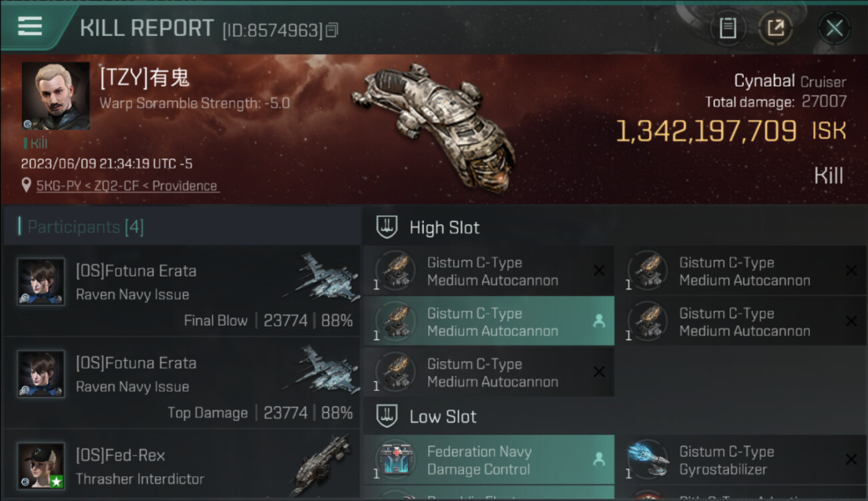
Task: Open the hamburger menu icon
Action: click(x=30, y=27)
